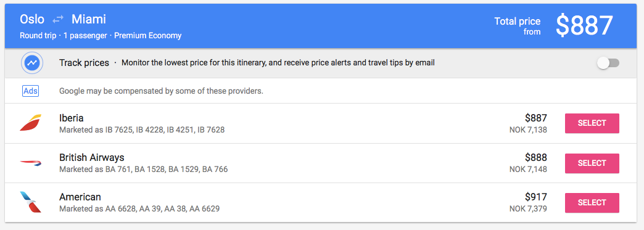The height and width of the screenshot is (230, 644).
Task: Enable the Track prices toggle switch
Action: tap(608, 64)
